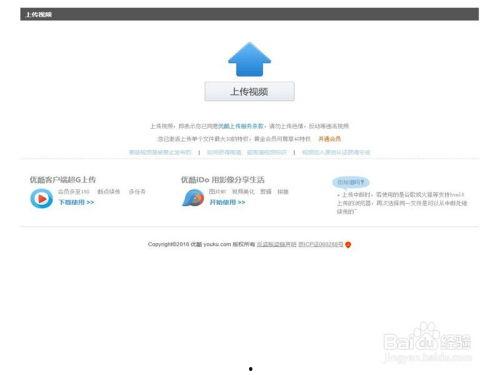This screenshot has width=500, height=375.
Task: Click the 优酷iDo 用影像分享生活 heading
Action: click(x=223, y=180)
